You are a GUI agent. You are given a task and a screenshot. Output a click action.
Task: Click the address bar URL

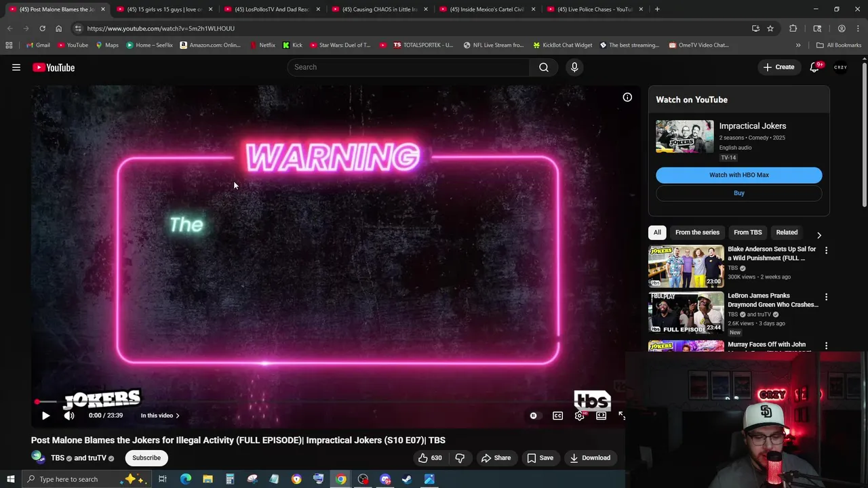[161, 28]
